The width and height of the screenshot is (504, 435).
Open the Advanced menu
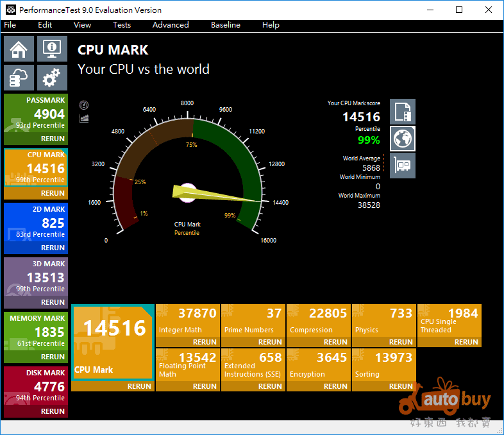[171, 25]
